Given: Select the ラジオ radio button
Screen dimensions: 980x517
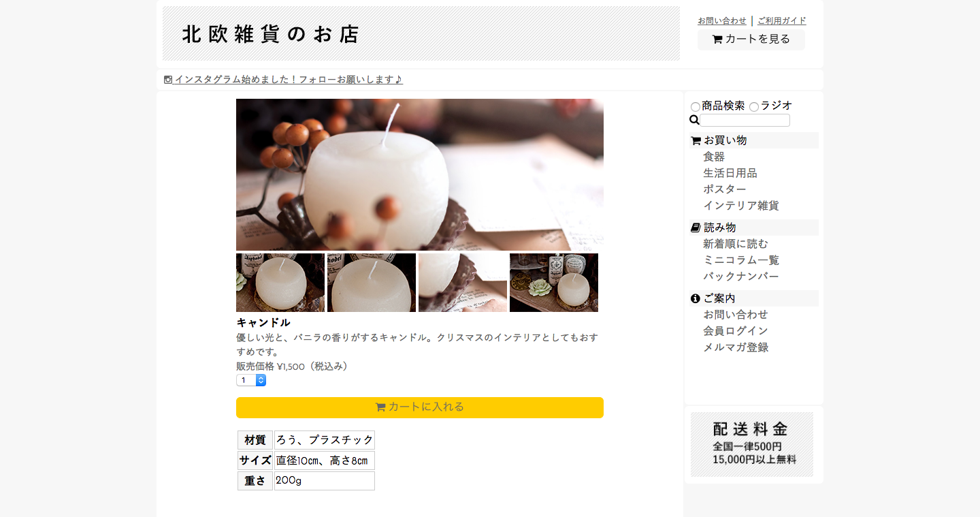Looking at the screenshot, I should tap(754, 107).
